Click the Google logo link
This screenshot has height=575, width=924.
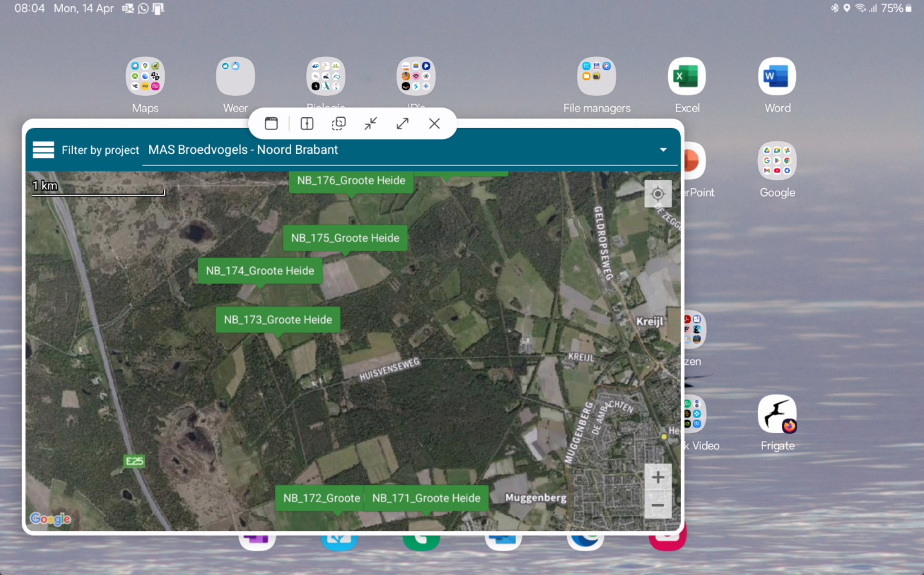(50, 519)
